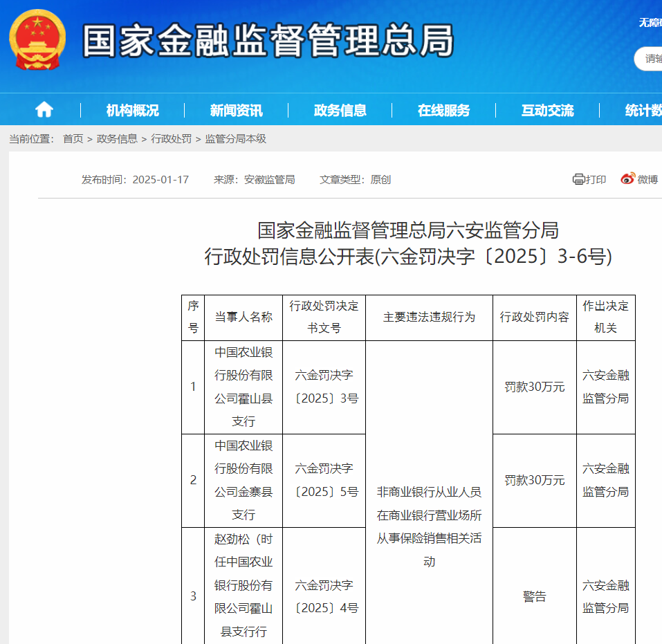Click the 序号 column header
Viewport: 662px width, 644px height.
[193, 317]
